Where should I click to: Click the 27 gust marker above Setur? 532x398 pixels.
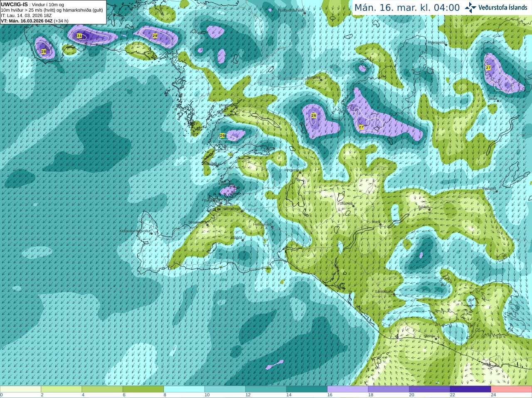(488, 68)
